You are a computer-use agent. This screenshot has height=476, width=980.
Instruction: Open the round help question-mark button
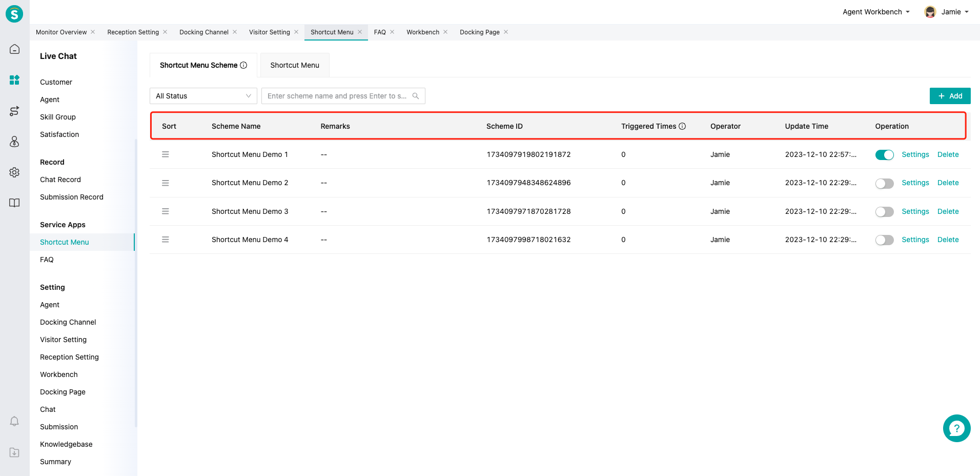956,428
